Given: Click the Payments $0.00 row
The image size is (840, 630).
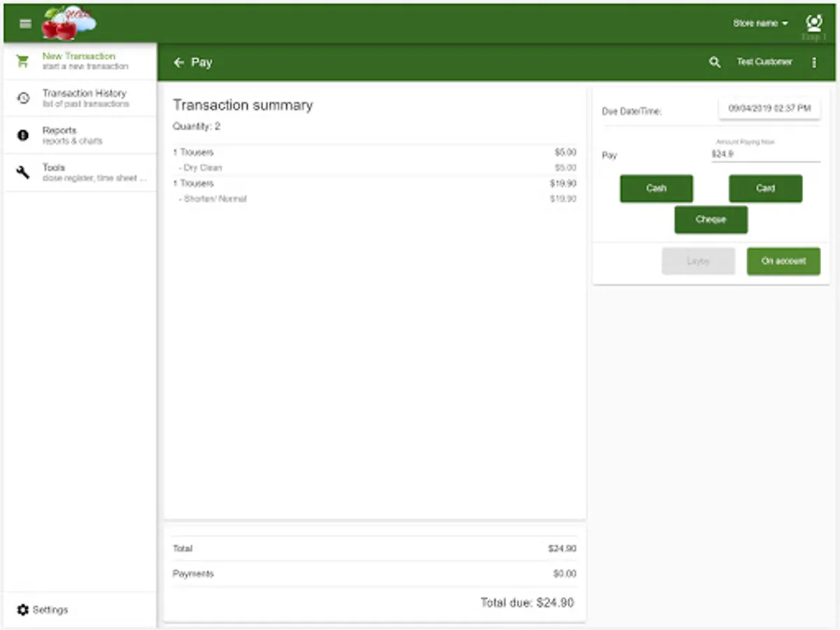Looking at the screenshot, I should click(x=374, y=574).
